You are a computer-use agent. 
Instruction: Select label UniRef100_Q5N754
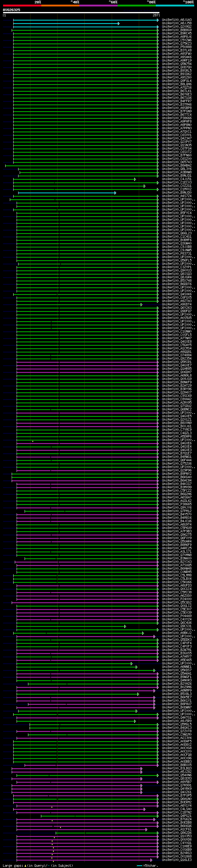click(177, 64)
